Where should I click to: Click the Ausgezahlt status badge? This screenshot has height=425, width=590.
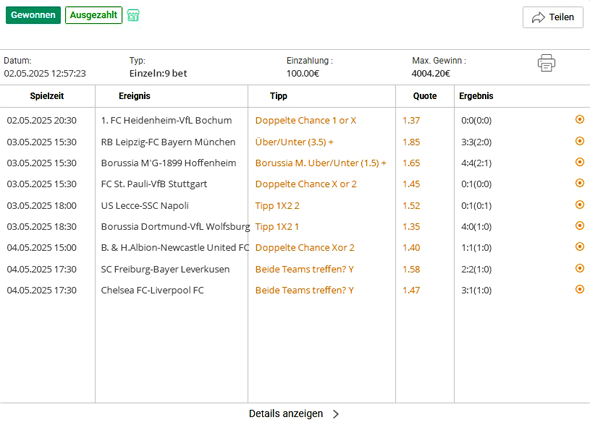coord(94,15)
